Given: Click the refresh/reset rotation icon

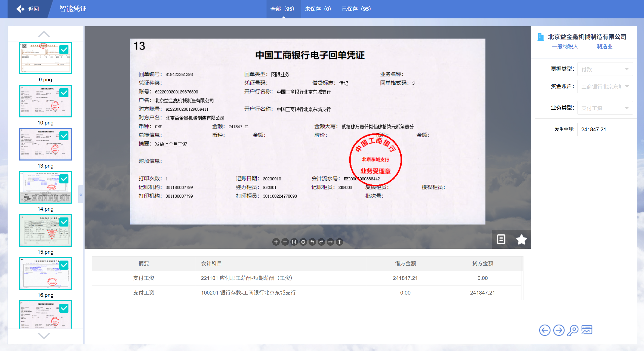Looking at the screenshot, I should (303, 242).
